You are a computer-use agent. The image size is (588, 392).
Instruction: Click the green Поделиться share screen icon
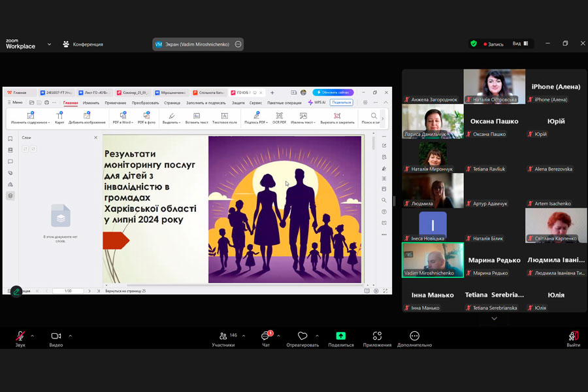coord(340,336)
